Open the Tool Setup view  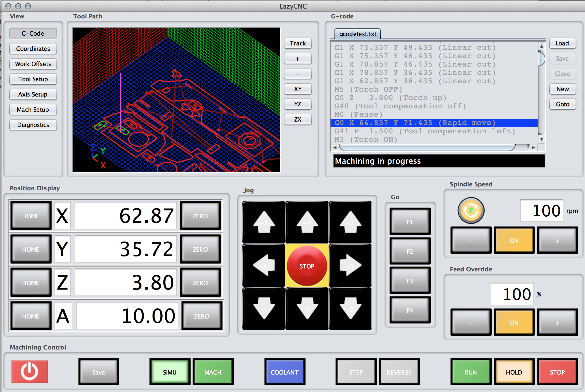point(33,79)
